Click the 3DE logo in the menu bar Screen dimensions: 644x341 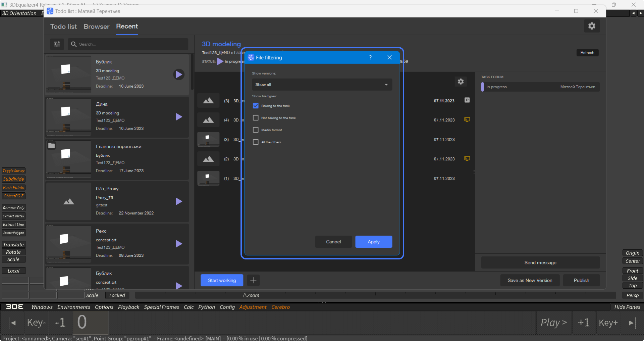coord(14,307)
